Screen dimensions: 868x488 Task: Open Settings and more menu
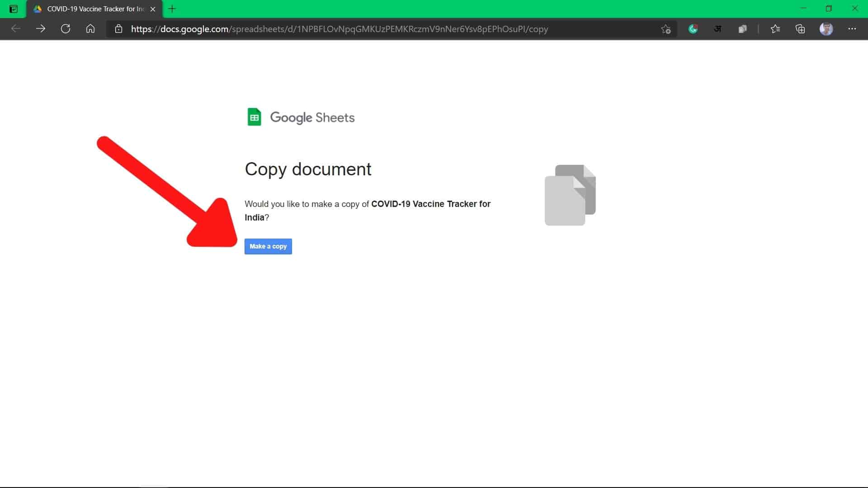point(852,29)
